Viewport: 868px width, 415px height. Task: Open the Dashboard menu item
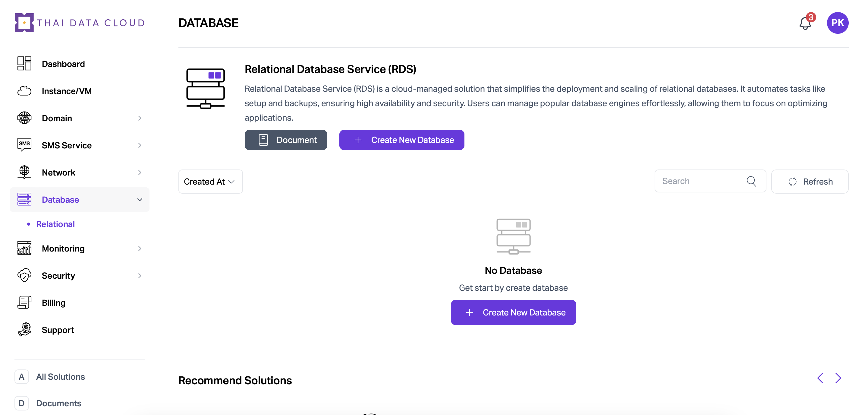(x=80, y=64)
